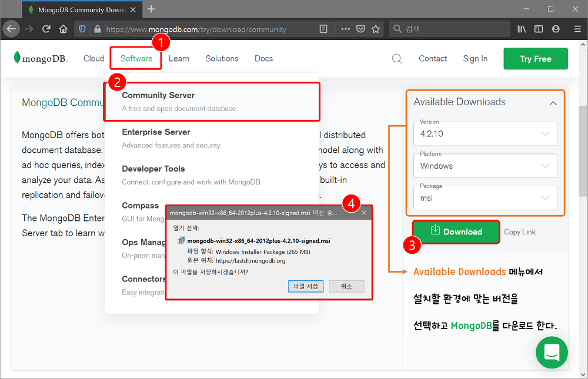Go back with the browser back arrow

(x=11, y=29)
